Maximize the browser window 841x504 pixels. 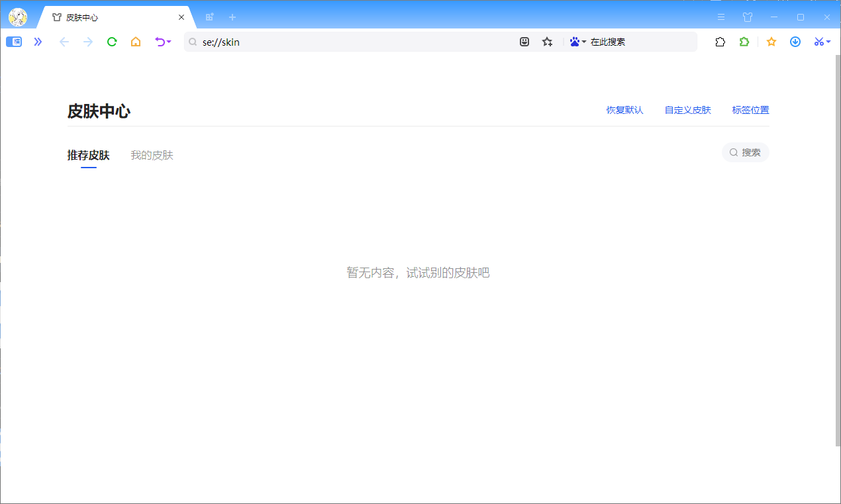801,17
